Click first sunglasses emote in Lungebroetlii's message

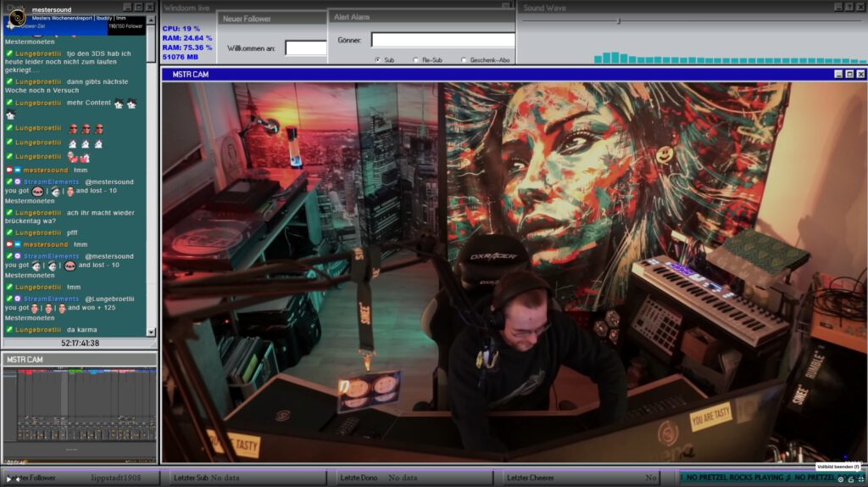[73, 129]
